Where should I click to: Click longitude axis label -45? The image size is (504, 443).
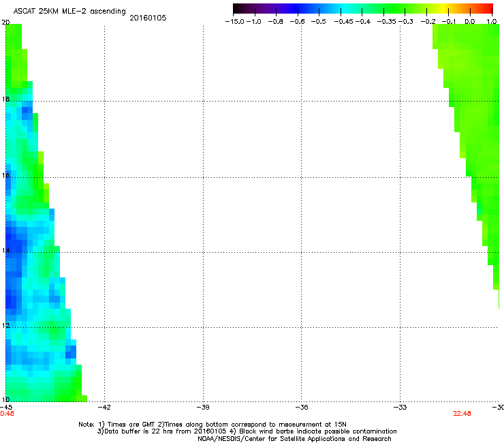pos(6,408)
